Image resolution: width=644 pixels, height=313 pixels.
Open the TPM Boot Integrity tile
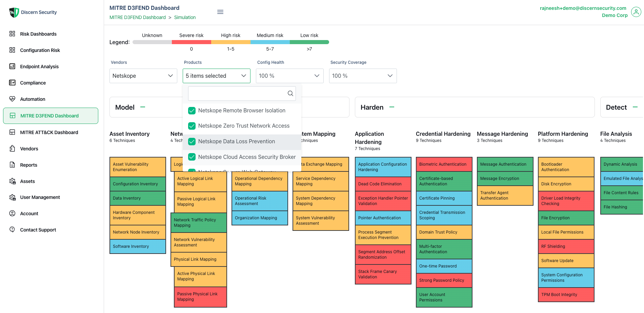click(566, 295)
